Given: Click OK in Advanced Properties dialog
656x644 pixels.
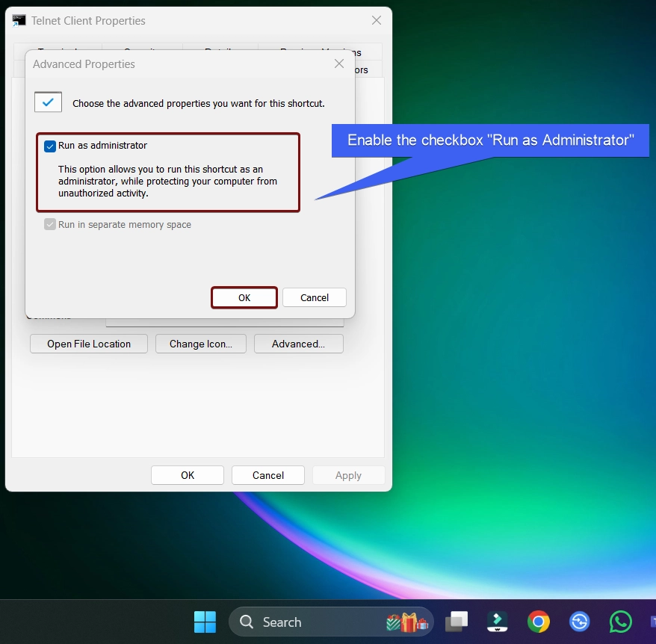Looking at the screenshot, I should 244,297.
